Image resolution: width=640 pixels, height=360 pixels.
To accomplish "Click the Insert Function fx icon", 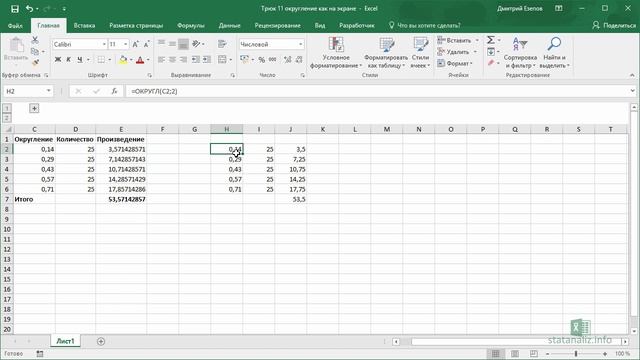I will (115, 91).
